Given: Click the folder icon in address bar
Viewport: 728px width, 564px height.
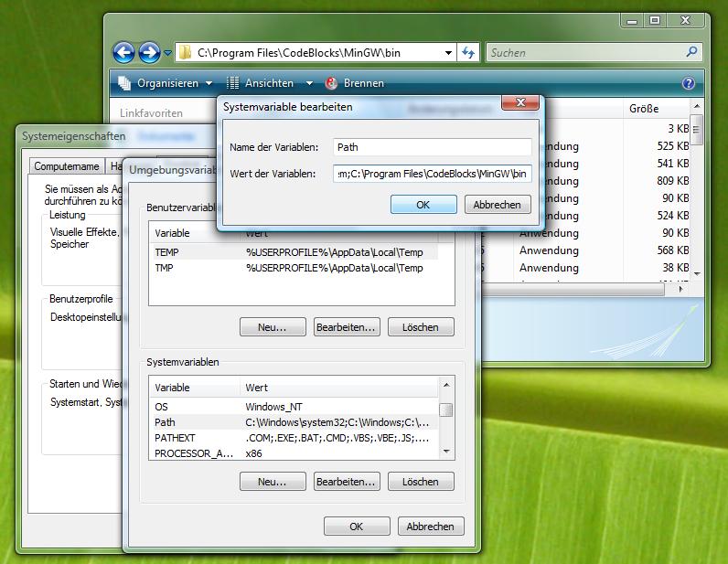Looking at the screenshot, I should [x=184, y=53].
